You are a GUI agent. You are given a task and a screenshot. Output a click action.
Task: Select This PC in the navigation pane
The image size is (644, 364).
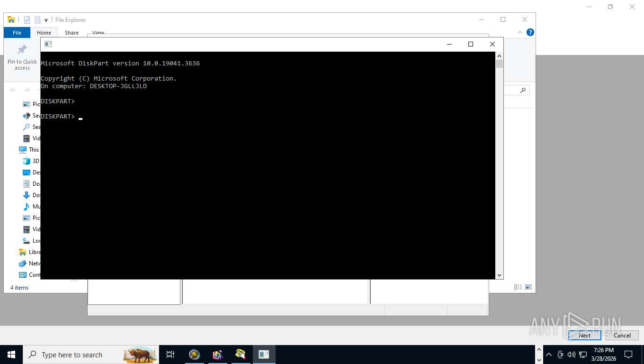click(29, 150)
